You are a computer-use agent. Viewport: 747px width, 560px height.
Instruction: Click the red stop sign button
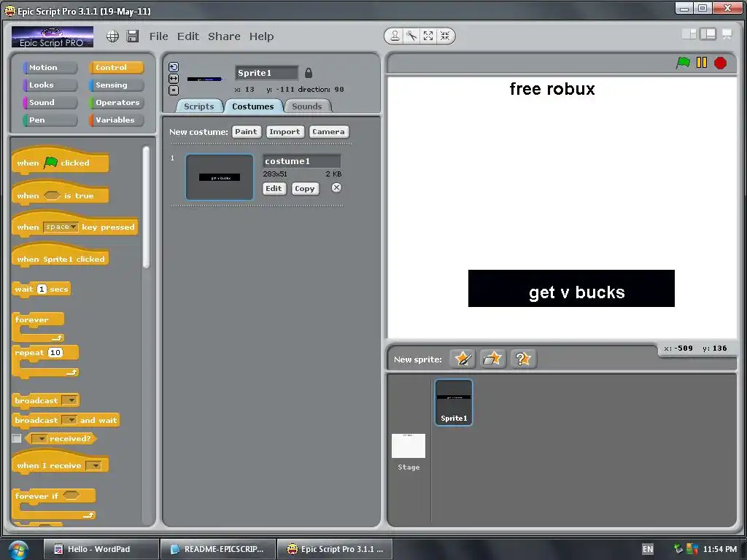coord(720,63)
